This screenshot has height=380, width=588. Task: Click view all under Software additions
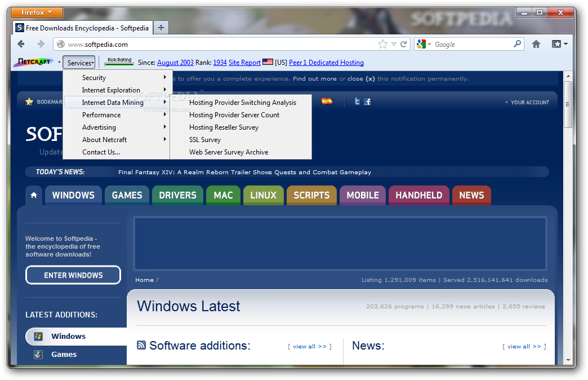310,346
